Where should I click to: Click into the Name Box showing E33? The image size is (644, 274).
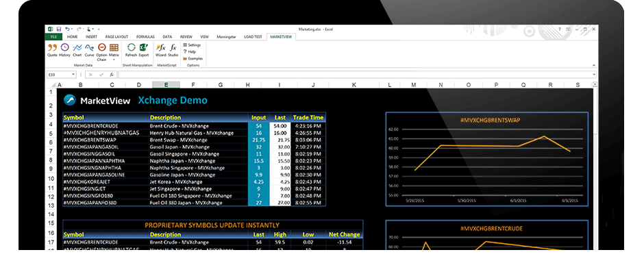point(59,75)
